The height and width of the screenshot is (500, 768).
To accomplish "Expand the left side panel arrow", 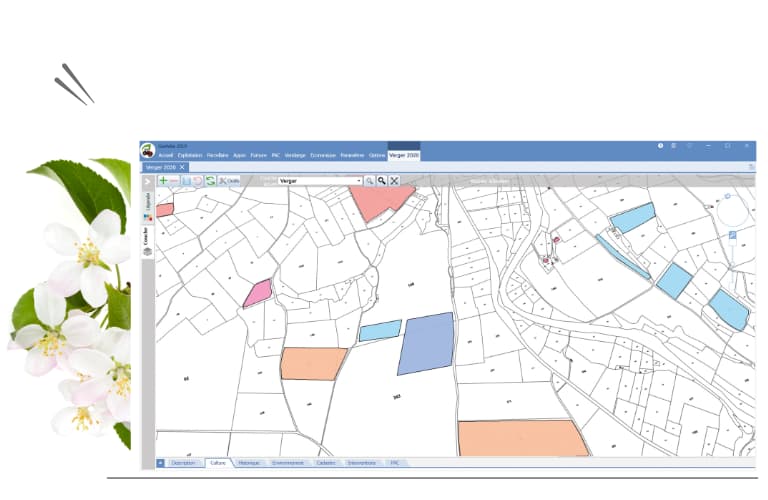I will click(x=148, y=182).
